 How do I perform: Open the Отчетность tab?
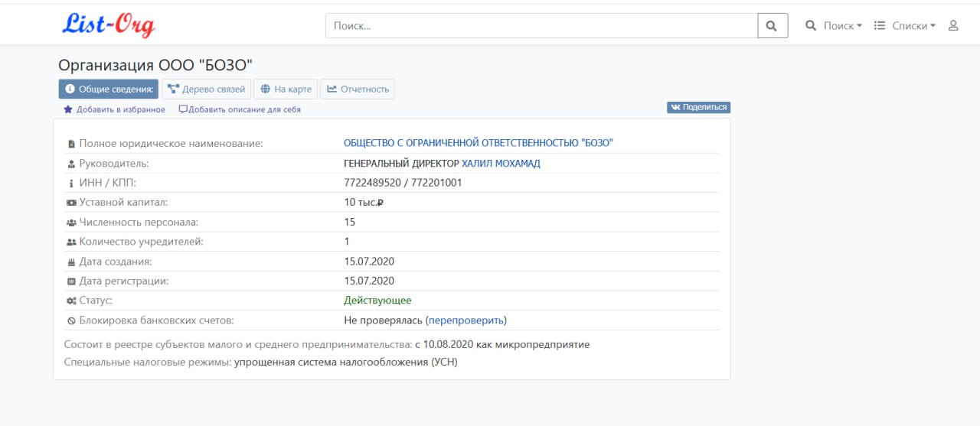[358, 89]
